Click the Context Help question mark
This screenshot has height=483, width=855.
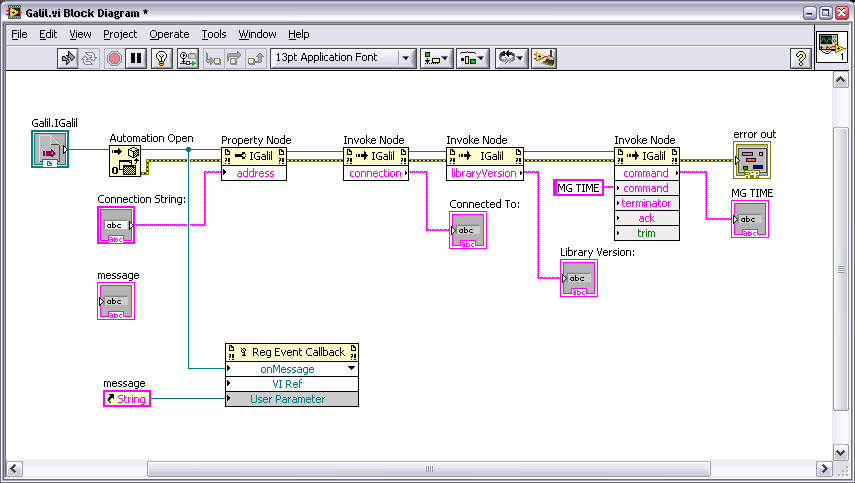(800, 58)
